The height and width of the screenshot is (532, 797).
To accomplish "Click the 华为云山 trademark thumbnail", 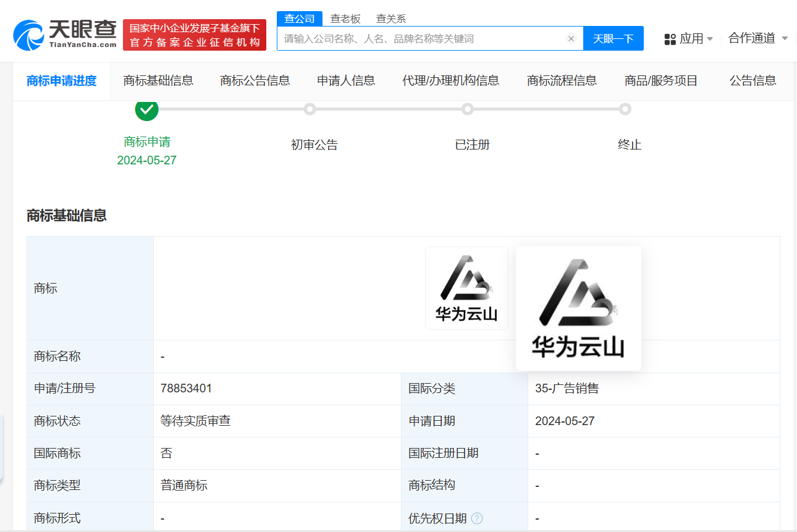I will [466, 288].
